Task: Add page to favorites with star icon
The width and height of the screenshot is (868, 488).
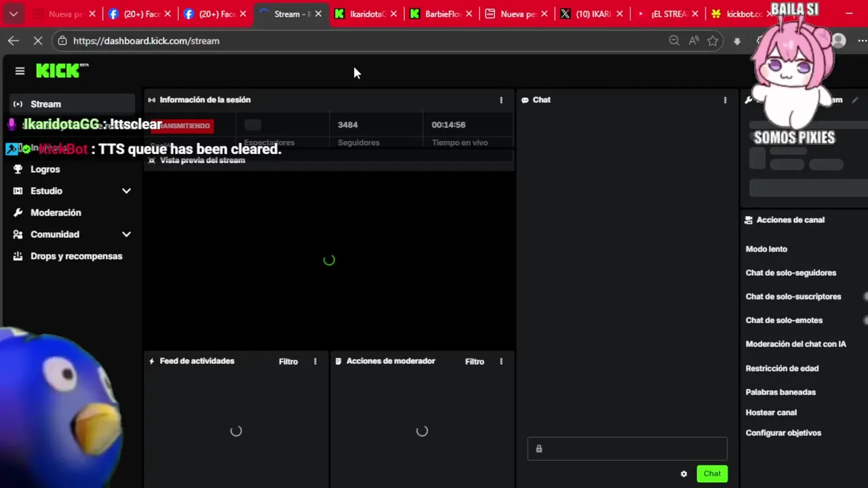Action: point(713,41)
